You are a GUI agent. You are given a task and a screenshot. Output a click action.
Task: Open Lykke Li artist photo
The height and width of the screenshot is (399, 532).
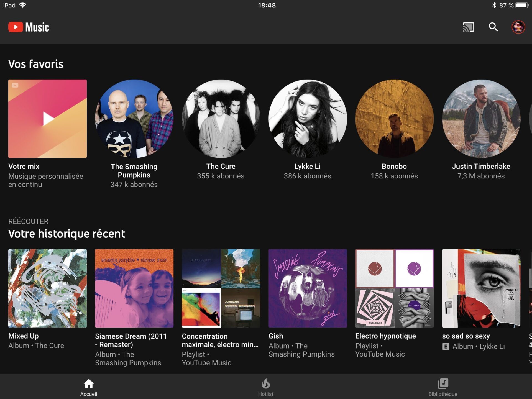[x=308, y=119]
